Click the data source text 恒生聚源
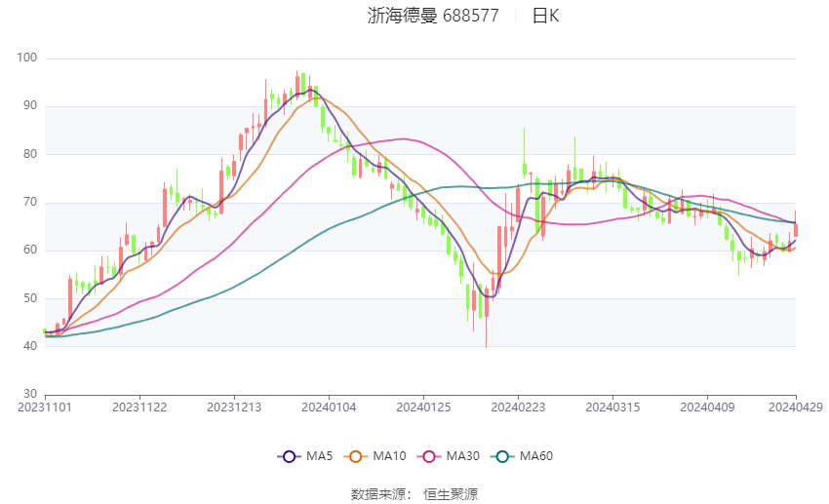 coord(451,494)
